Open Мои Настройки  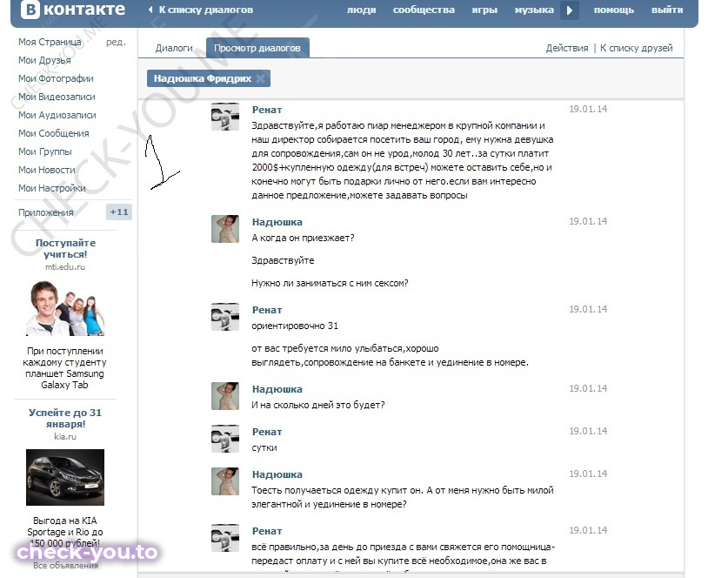[x=52, y=188]
